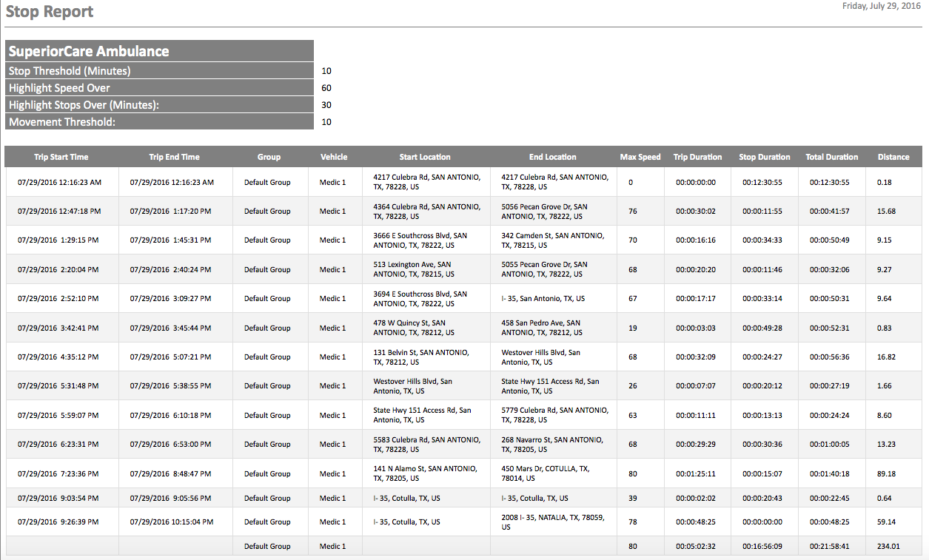Click the Highlight Stops Over (Minutes) label

[x=84, y=105]
